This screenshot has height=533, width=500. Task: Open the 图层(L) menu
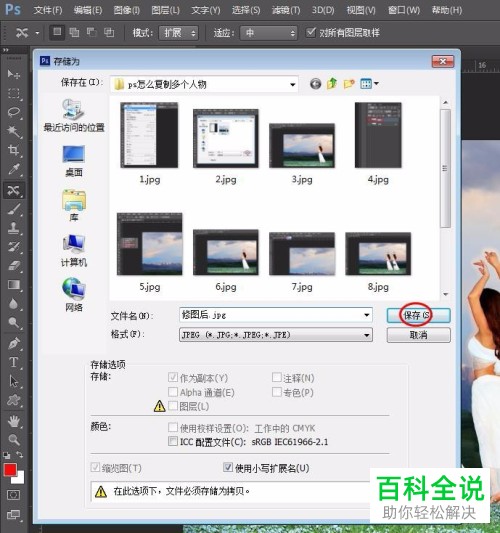pos(165,10)
